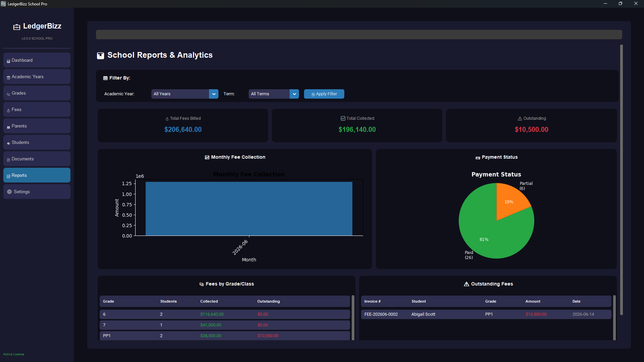Click the Term dropdown arrow
644x362 pixels.
pos(294,94)
